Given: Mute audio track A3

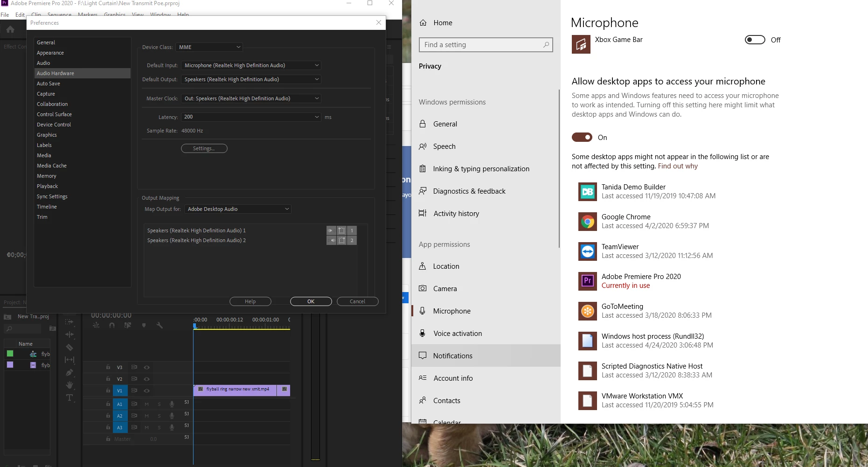Looking at the screenshot, I should tap(146, 427).
